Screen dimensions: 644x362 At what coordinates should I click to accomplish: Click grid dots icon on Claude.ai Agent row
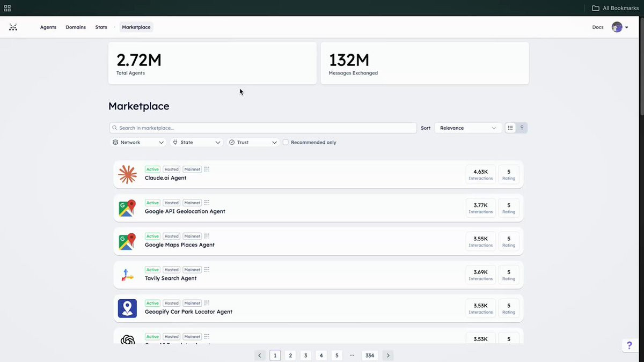[x=207, y=169]
